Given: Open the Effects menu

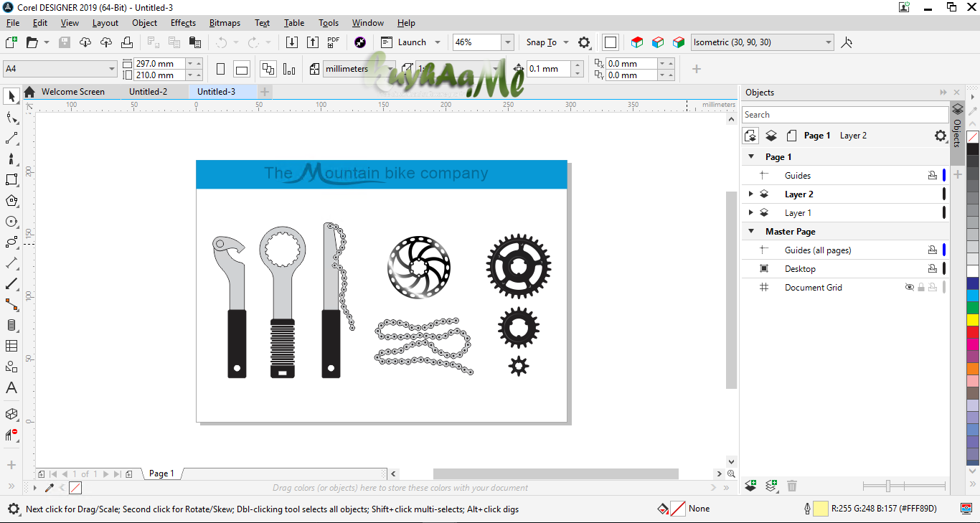Looking at the screenshot, I should point(183,23).
